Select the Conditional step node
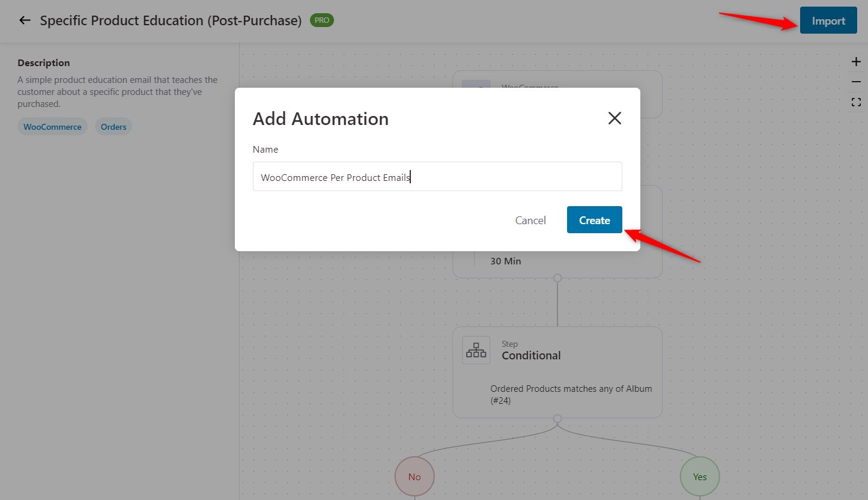Viewport: 868px width, 500px height. click(x=557, y=371)
